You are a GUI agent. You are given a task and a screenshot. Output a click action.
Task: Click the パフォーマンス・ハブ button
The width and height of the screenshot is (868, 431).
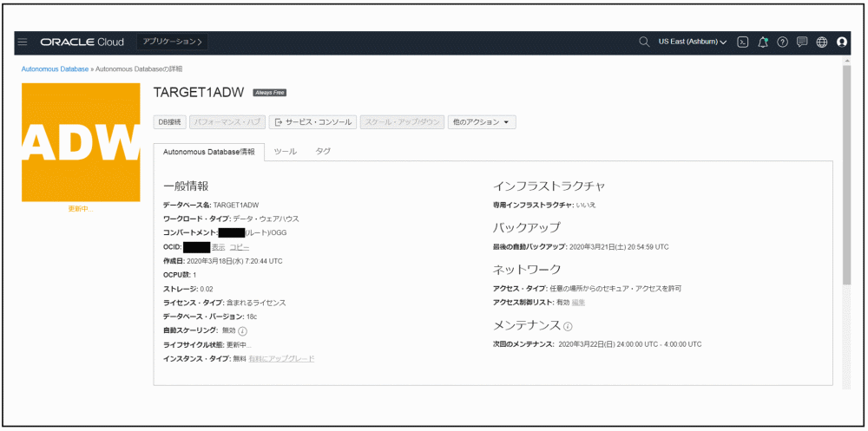(x=227, y=122)
